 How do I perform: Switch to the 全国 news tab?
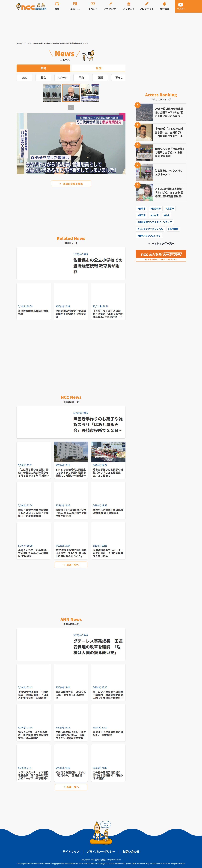click(x=98, y=68)
